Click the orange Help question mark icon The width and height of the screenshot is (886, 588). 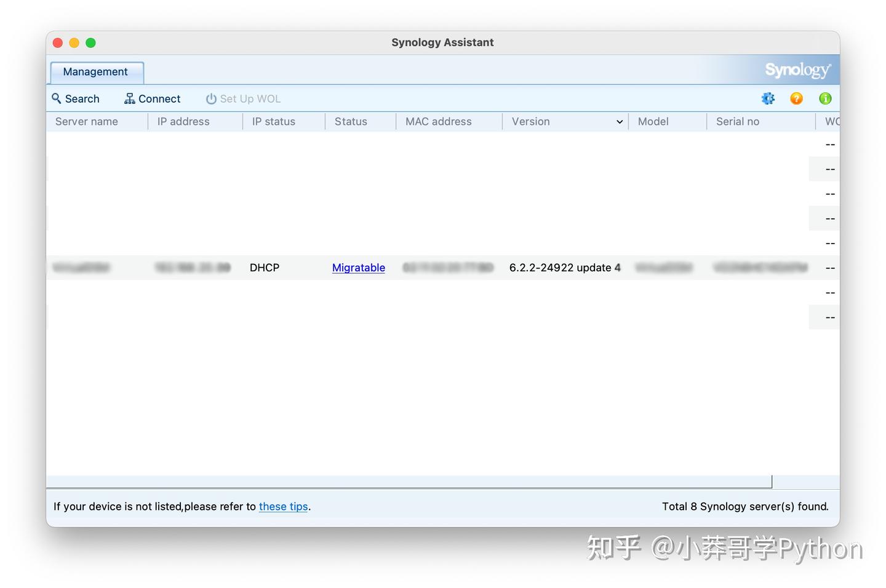[x=796, y=98]
